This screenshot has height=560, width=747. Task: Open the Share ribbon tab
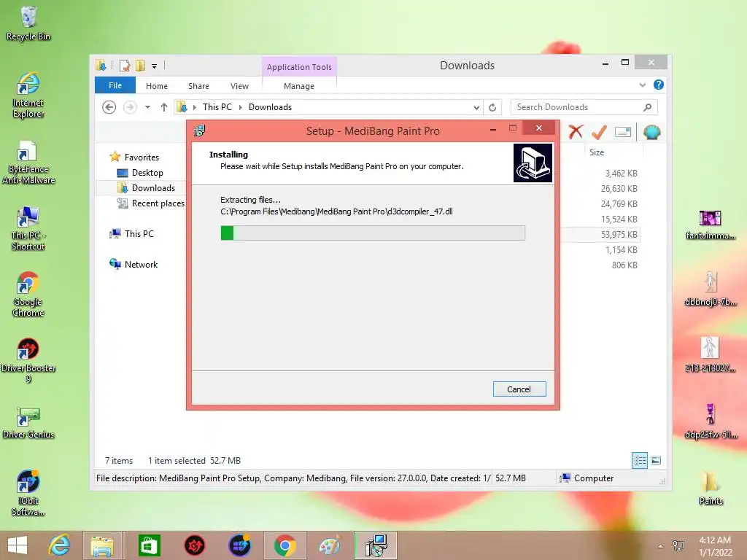pos(198,86)
